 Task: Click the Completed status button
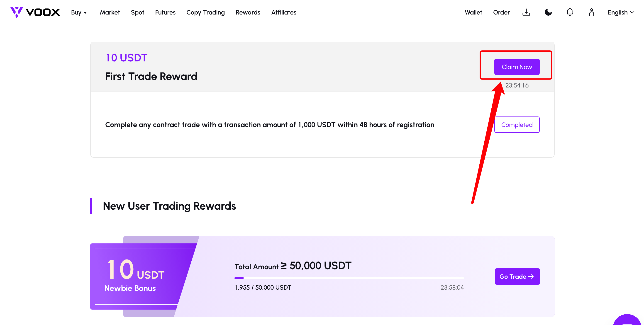point(517,124)
